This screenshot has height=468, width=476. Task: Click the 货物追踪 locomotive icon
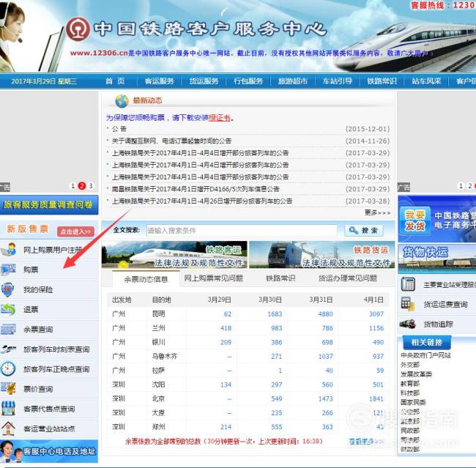pyautogui.click(x=408, y=324)
